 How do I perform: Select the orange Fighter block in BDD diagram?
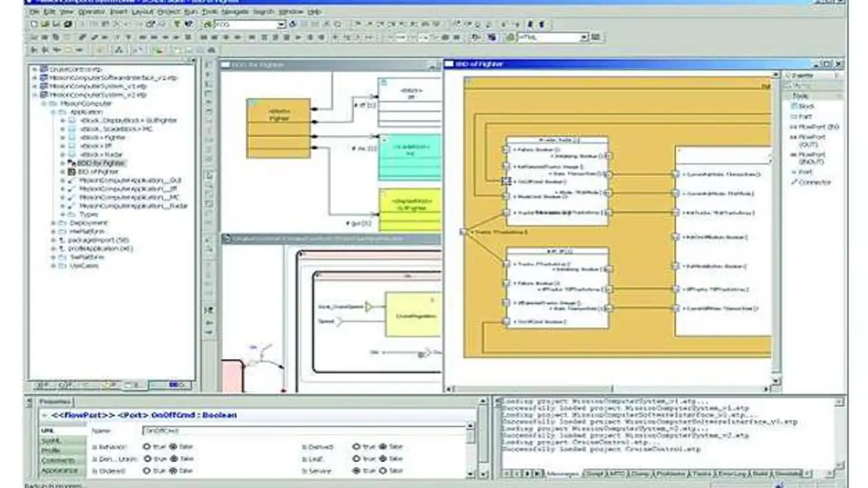[278, 128]
